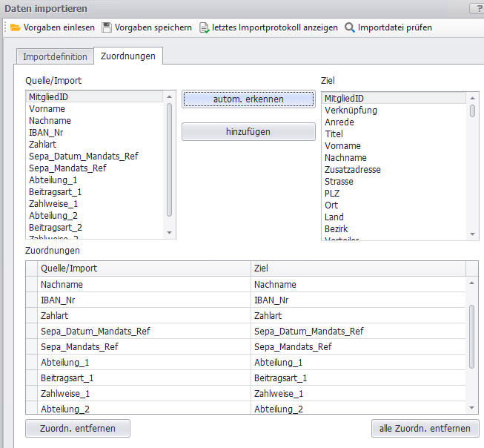This screenshot has width=484, height=448.
Task: Select Vorname in the Quelle/Import list
Action: pyautogui.click(x=47, y=109)
